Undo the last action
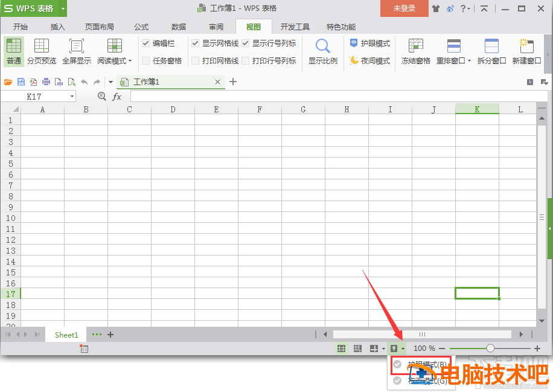Screen dimensions: 553x392 pos(84,82)
